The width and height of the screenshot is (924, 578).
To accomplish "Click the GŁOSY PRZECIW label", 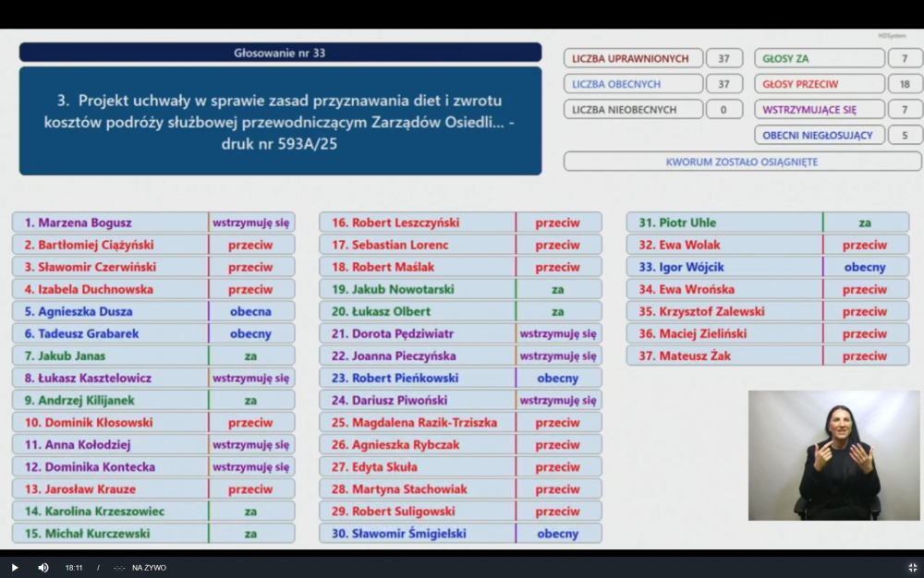I will pos(819,84).
